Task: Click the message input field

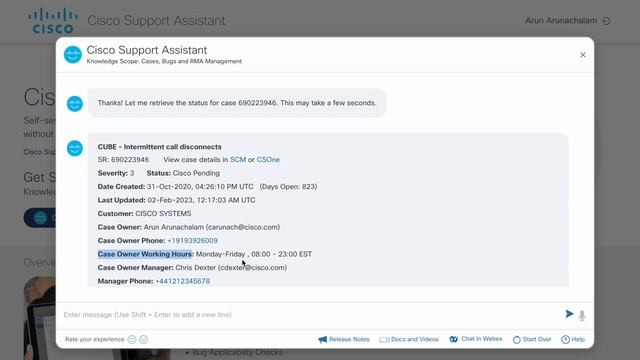Action: tap(310, 315)
